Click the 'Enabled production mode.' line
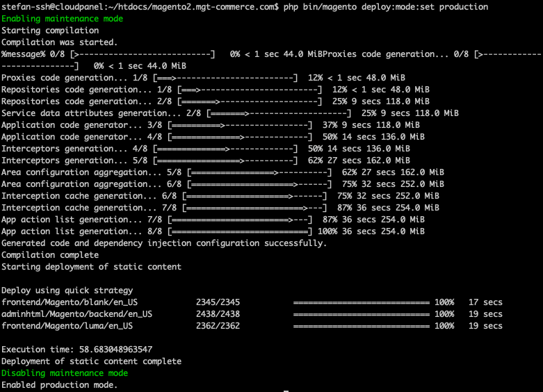The image size is (543, 392). click(x=60, y=385)
